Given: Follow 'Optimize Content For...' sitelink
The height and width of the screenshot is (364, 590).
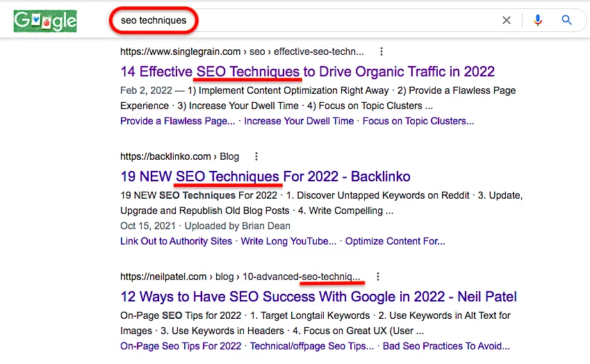Looking at the screenshot, I should point(395,241).
